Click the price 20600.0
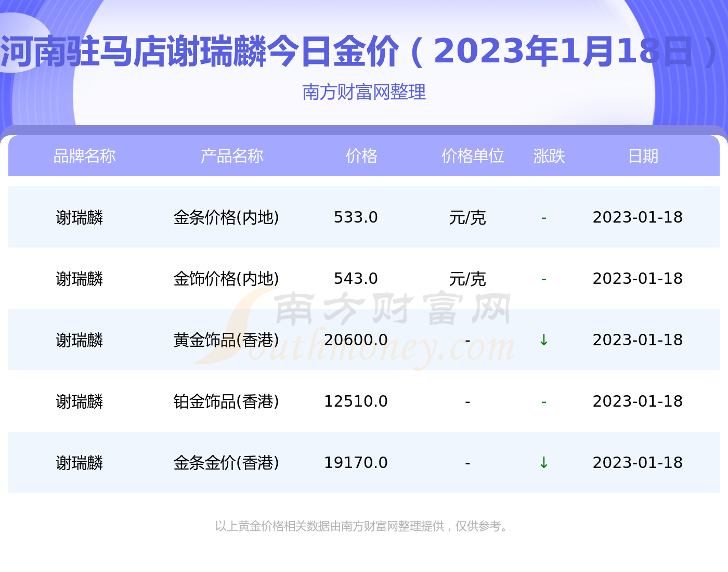Viewport: 728px width, 572px height. [x=356, y=340]
